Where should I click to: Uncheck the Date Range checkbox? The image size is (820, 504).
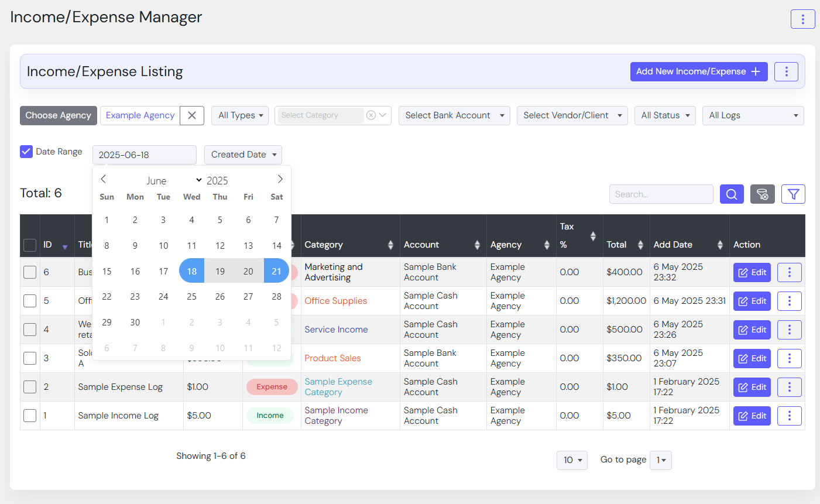pyautogui.click(x=26, y=152)
